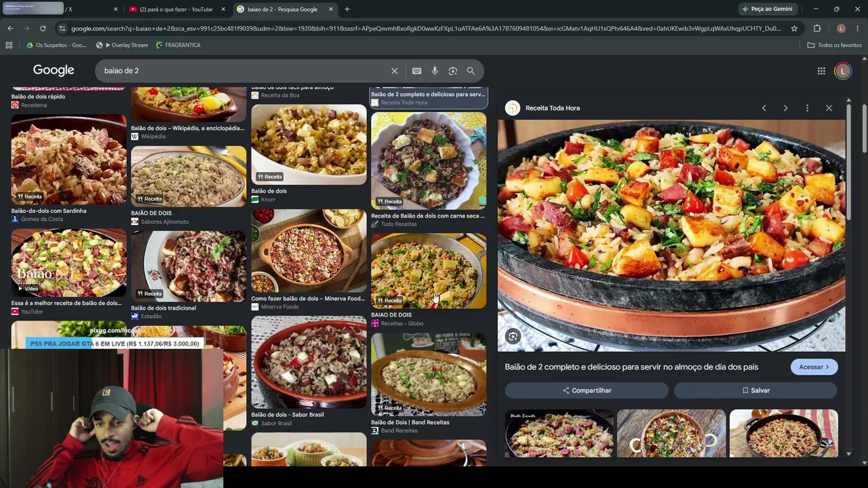Open the Receitas Globo 'BAIAO DE DOIS' image
Viewport: 868px width, 488px height.
pyautogui.click(x=429, y=271)
